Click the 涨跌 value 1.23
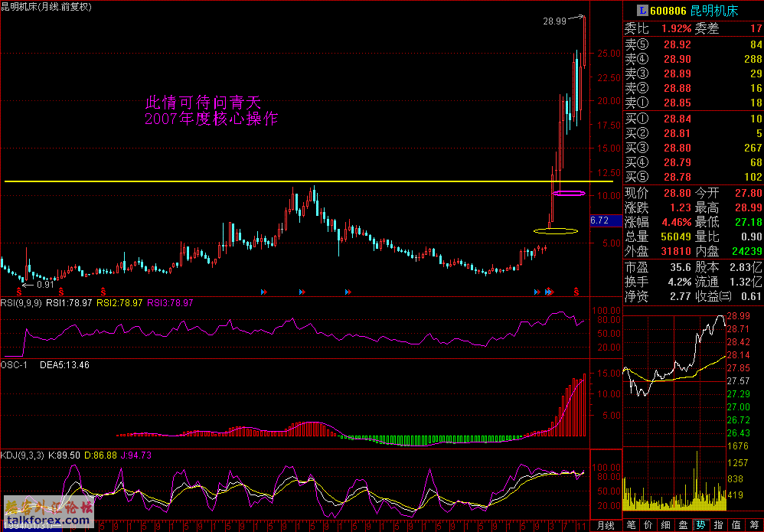The width and height of the screenshot is (764, 532). point(681,207)
